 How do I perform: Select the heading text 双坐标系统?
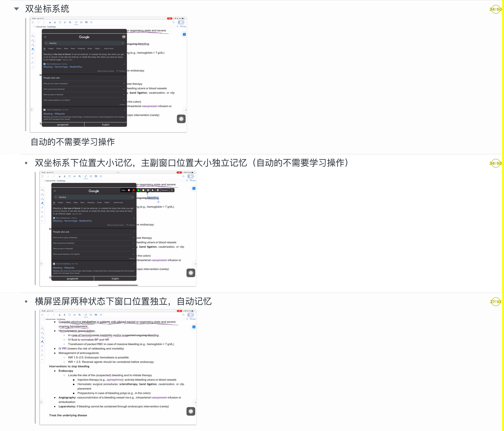pos(47,9)
